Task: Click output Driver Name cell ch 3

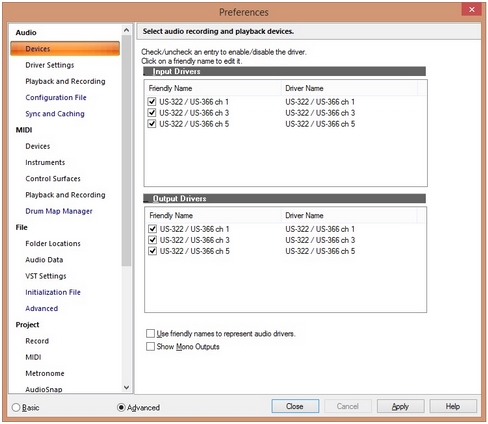Action: click(320, 240)
